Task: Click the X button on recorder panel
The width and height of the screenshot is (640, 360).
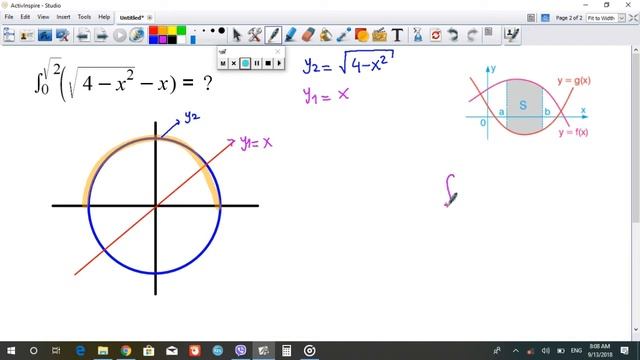Action: click(234, 63)
